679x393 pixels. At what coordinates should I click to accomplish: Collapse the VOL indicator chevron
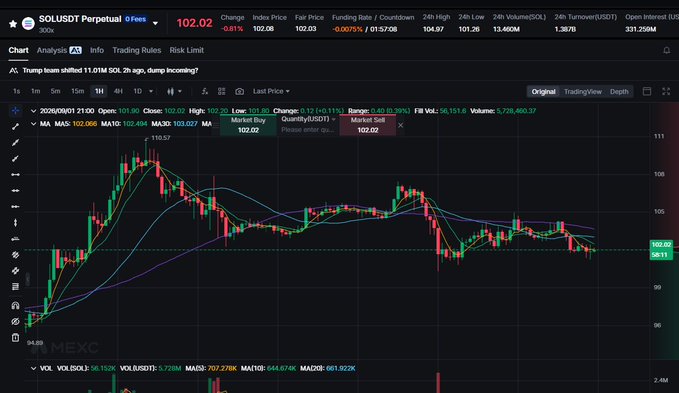pos(33,368)
